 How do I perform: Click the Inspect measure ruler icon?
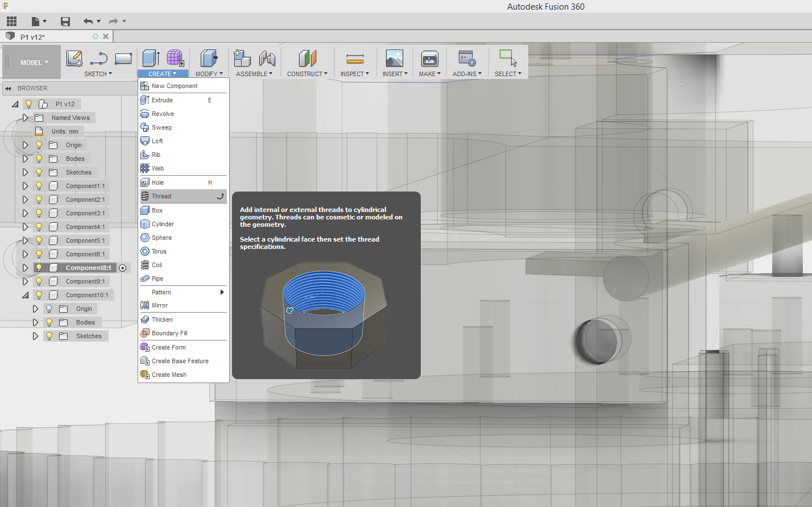355,59
